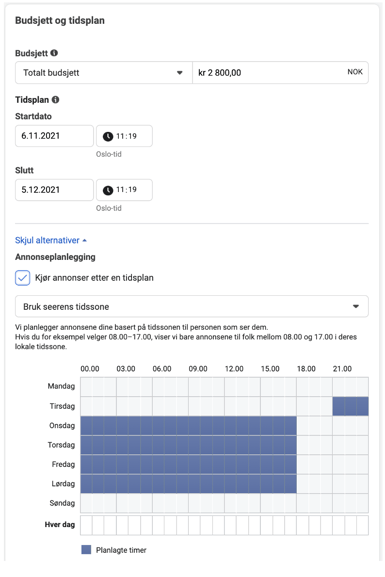Image resolution: width=385 pixels, height=577 pixels.
Task: Click the Slutt label
Action: (x=24, y=170)
